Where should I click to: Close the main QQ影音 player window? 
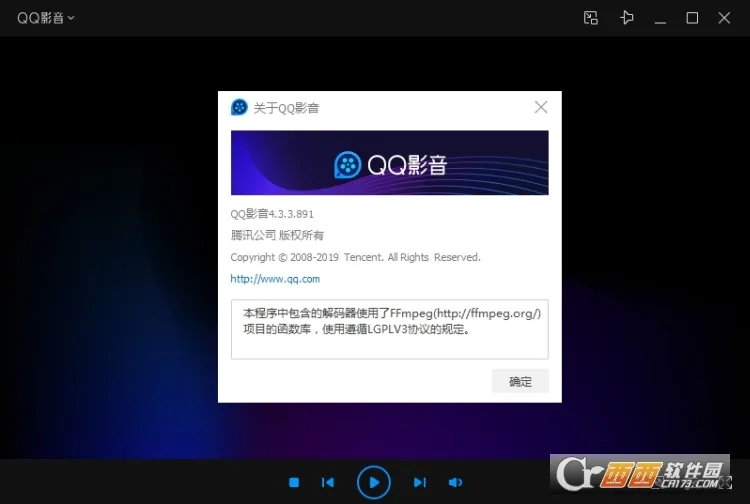[x=725, y=18]
